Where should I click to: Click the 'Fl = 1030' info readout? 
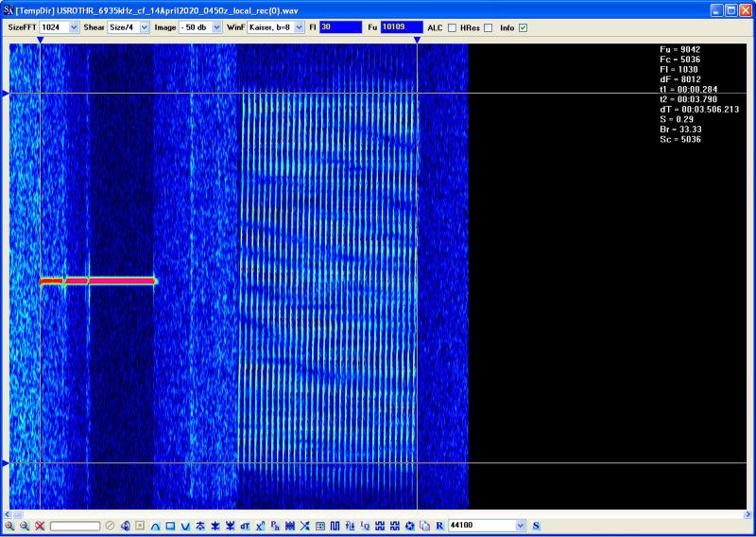679,69
